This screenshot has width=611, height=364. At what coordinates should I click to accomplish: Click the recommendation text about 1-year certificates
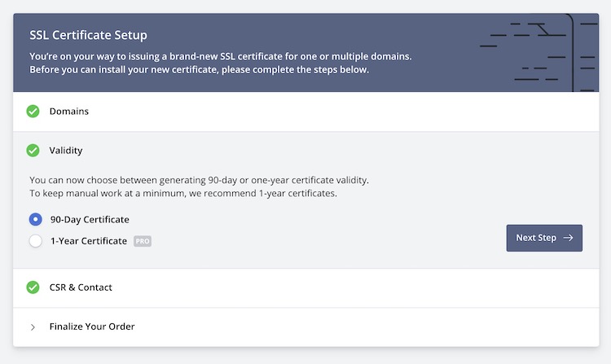coord(183,194)
